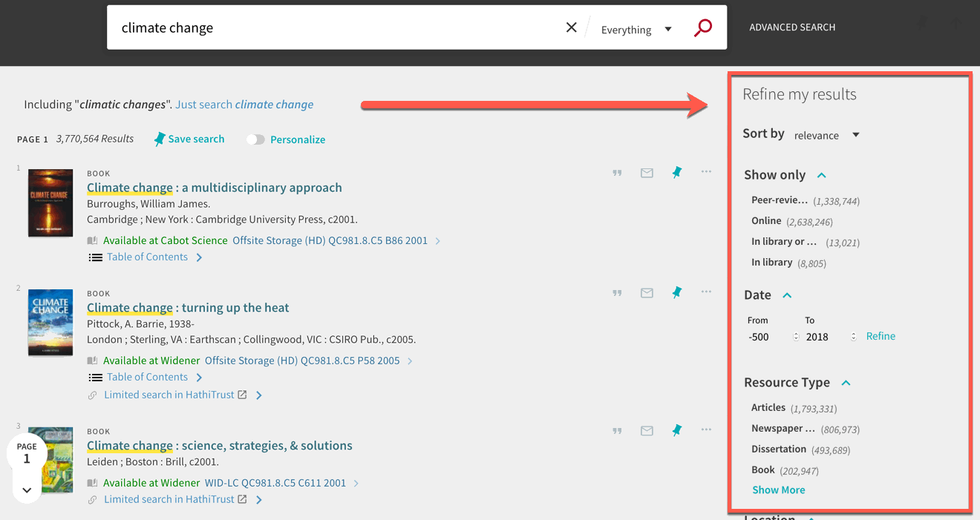Adjust the From year stepper arrows

(796, 337)
